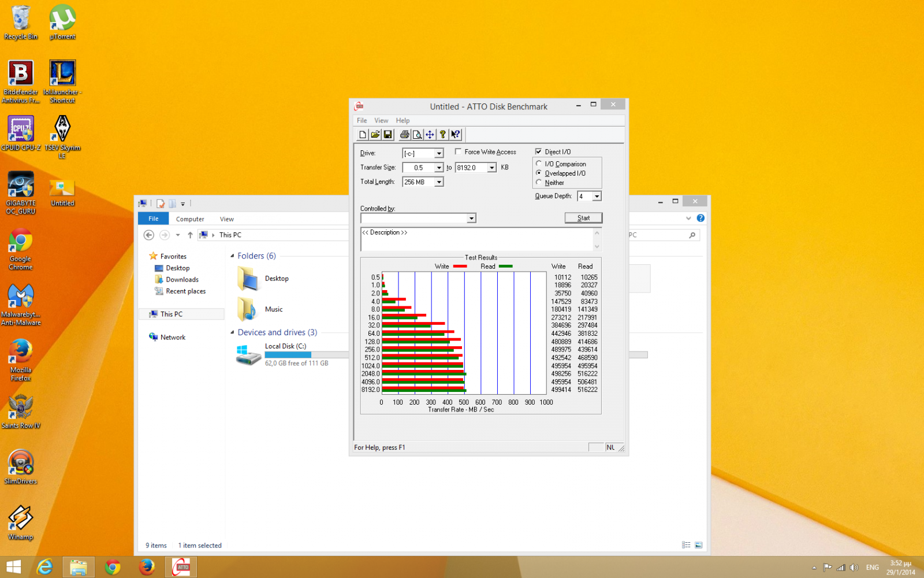Open File Explorer from the taskbar

point(78,567)
